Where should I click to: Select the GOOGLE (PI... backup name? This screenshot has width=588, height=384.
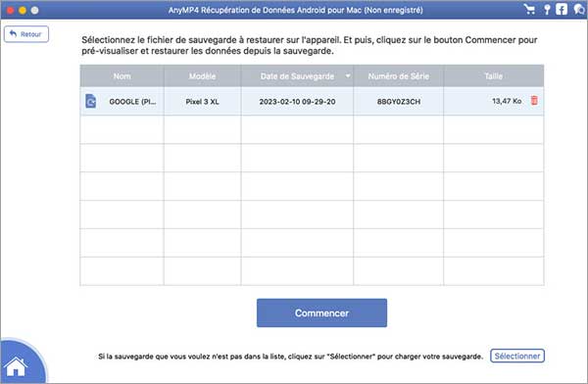(x=132, y=102)
